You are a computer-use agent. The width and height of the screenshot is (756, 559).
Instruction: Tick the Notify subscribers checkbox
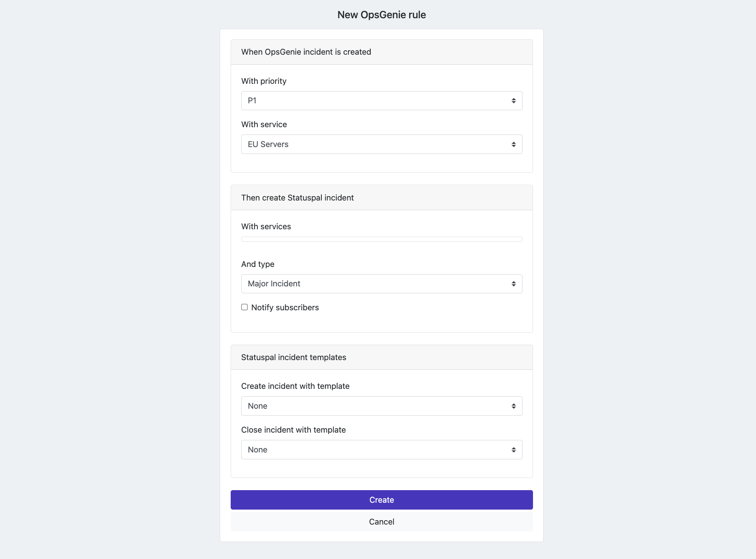244,307
